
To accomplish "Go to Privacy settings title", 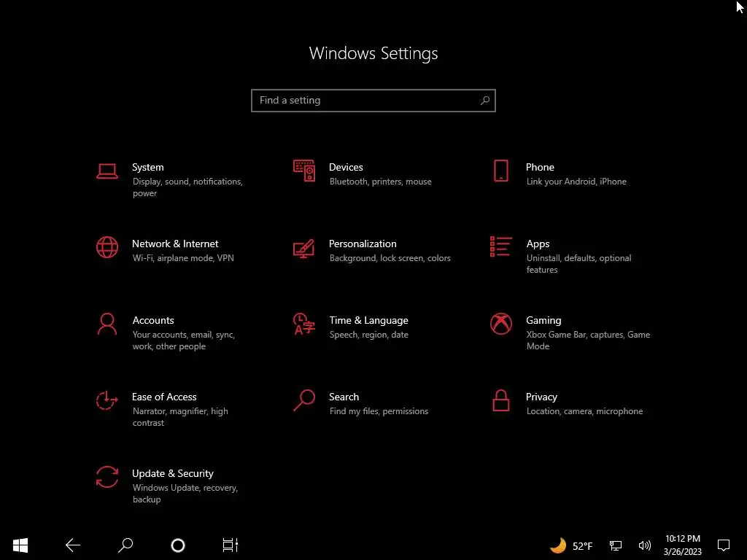I will click(541, 397).
